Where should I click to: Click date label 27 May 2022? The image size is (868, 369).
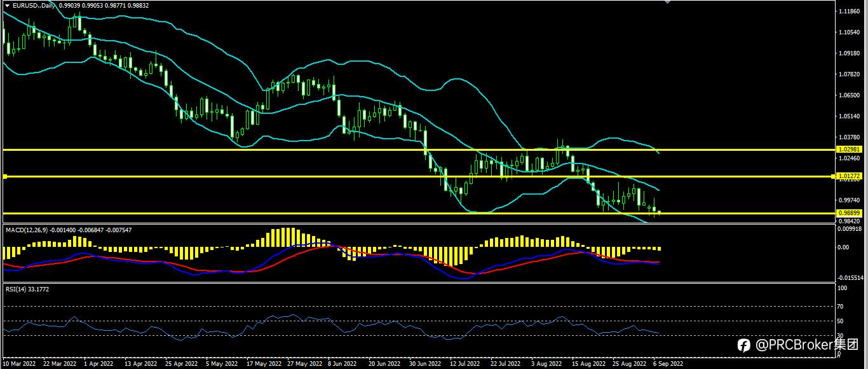[304, 364]
